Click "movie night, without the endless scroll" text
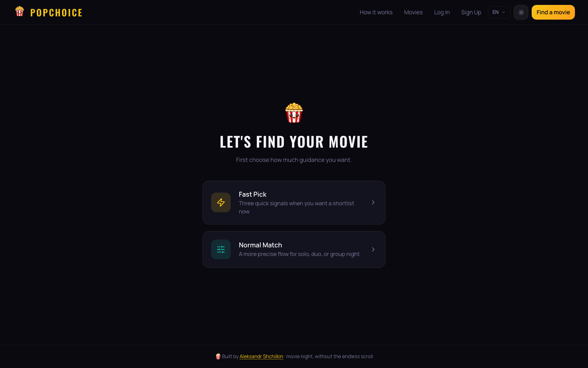 [x=330, y=357]
